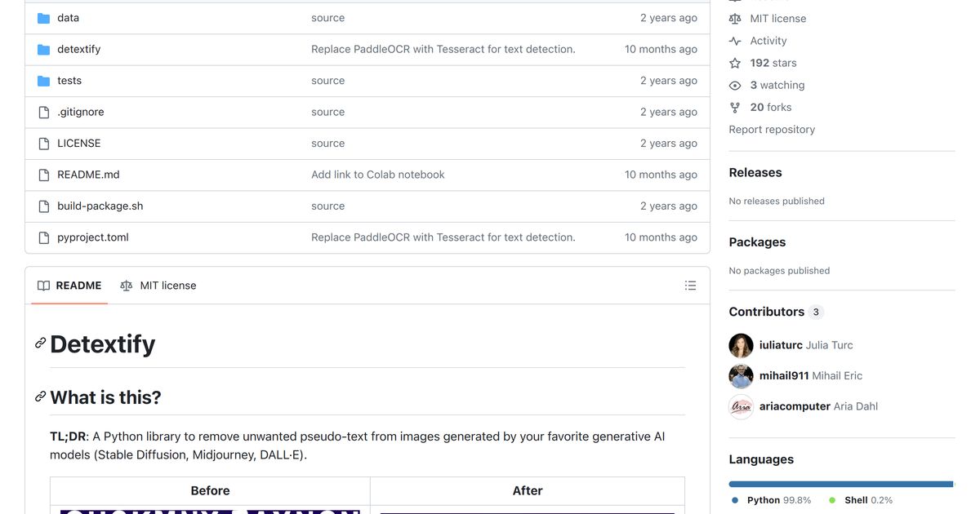Image resolution: width=980 pixels, height=514 pixels.
Task: Open the detextify folder
Action: tap(78, 49)
